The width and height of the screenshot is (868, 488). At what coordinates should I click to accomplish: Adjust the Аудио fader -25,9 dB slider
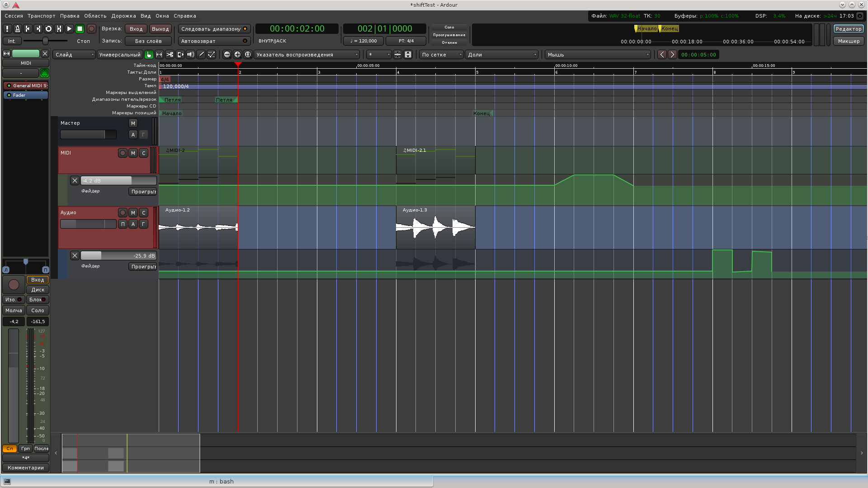(x=118, y=256)
